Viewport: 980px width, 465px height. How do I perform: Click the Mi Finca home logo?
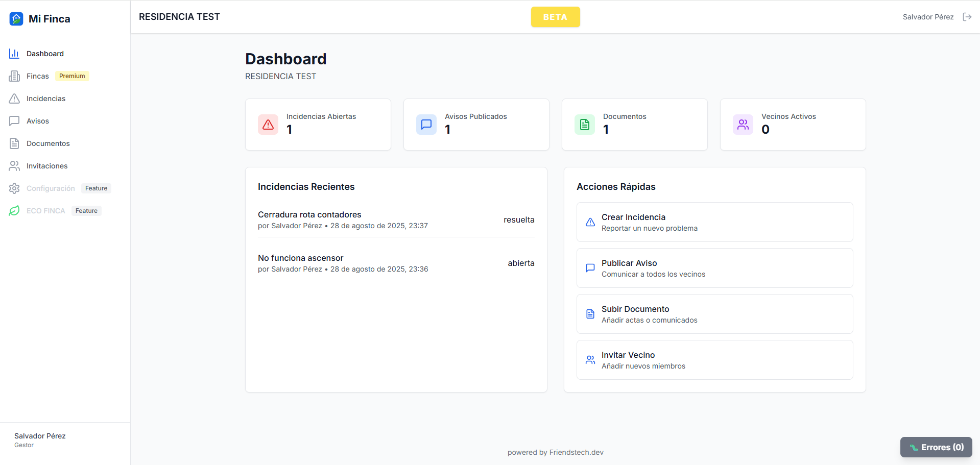pos(16,18)
